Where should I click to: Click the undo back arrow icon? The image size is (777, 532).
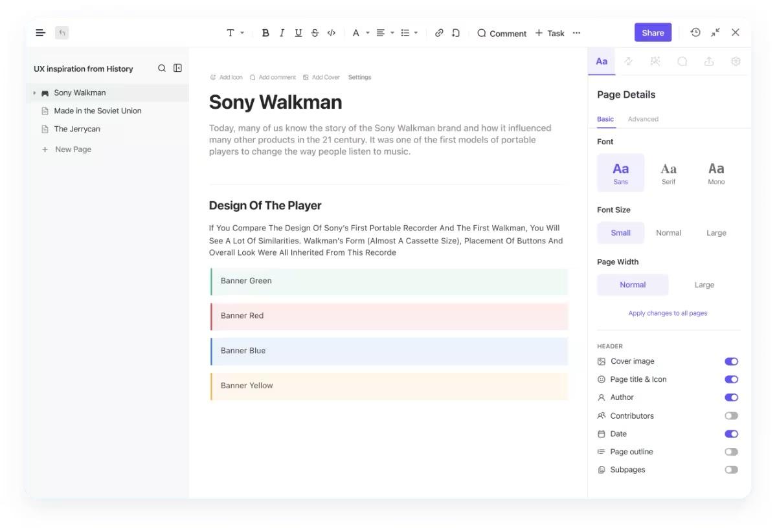click(x=62, y=32)
